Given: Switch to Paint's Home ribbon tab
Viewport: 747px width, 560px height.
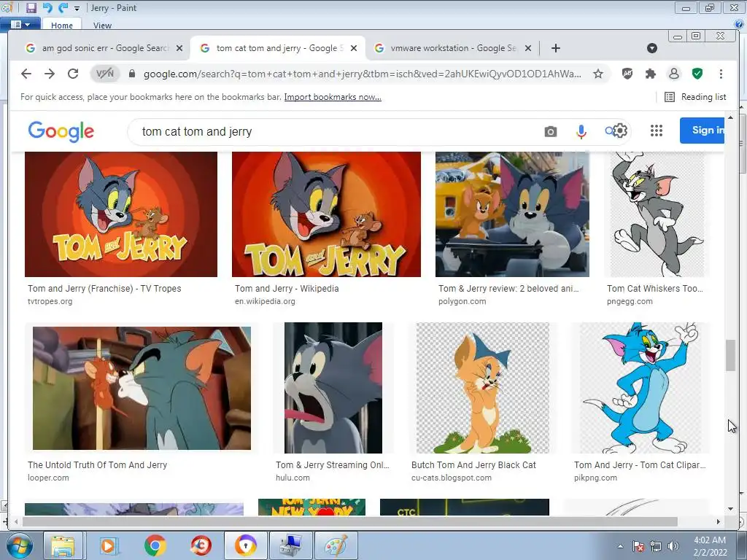Looking at the screenshot, I should click(62, 26).
